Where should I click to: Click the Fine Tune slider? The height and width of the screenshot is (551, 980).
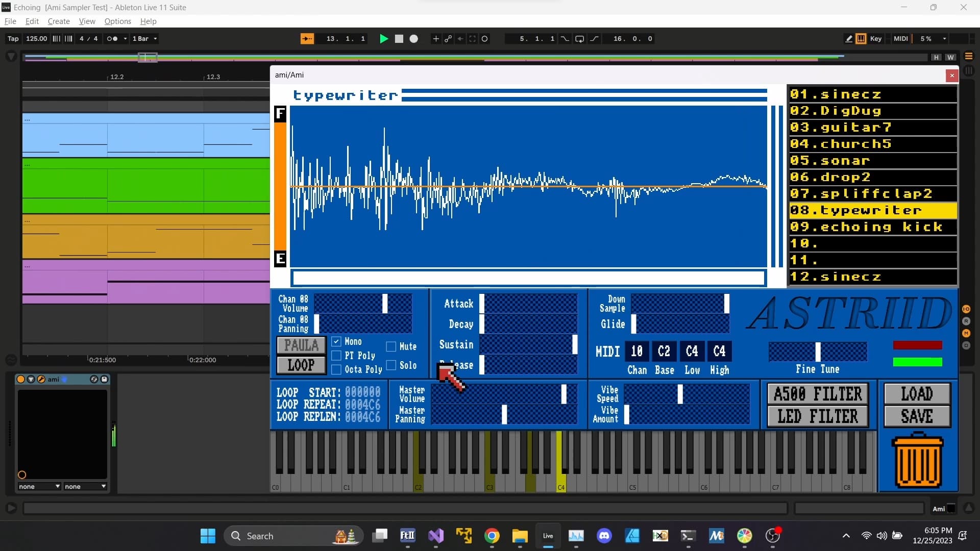(818, 352)
